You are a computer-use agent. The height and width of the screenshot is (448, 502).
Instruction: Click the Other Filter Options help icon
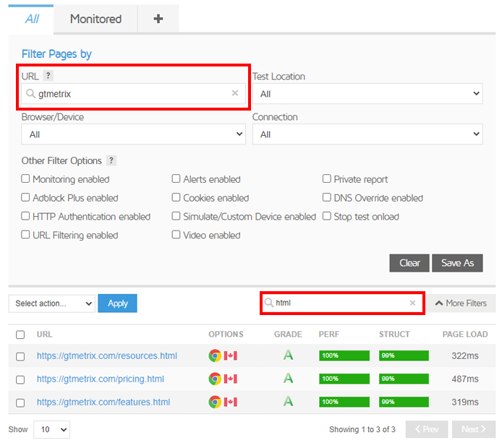[x=111, y=160]
